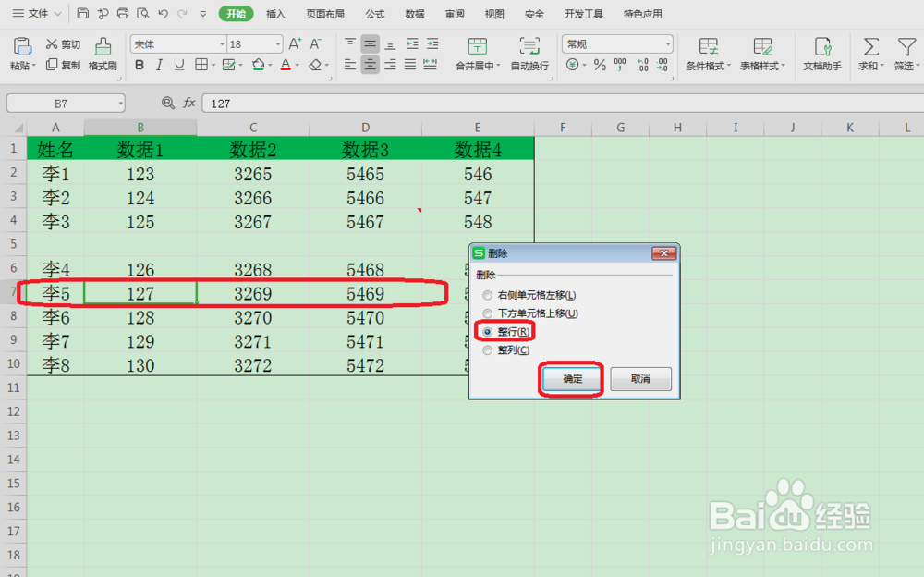Select the 整列(C) entire column radio

pos(487,350)
